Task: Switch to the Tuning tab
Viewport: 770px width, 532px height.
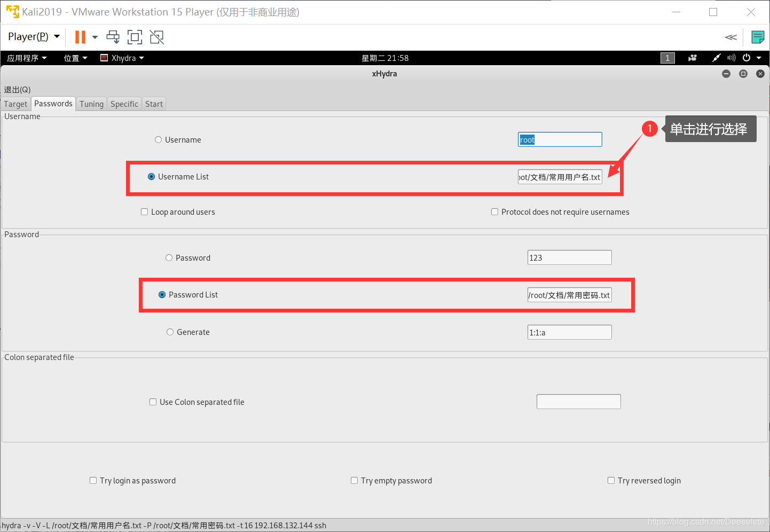Action: 92,104
